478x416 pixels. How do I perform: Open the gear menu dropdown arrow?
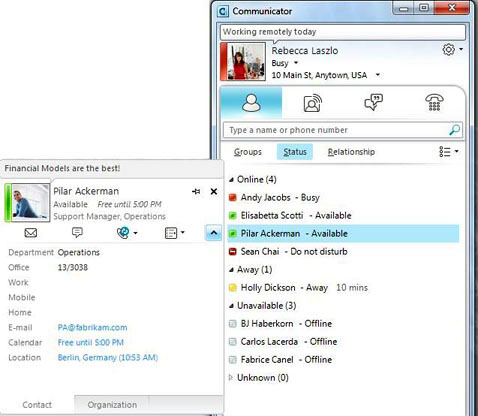tap(461, 49)
